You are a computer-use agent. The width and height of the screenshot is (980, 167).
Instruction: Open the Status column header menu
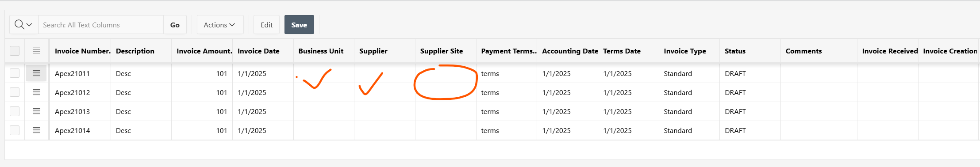tap(735, 51)
